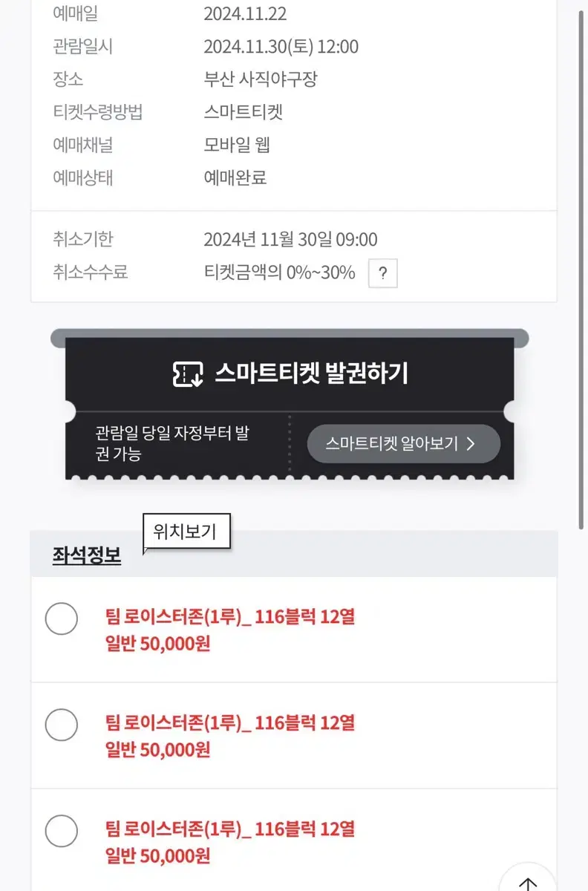Tap the 스마트티켓 발권하기 button label
The width and height of the screenshot is (588, 891).
312,373
